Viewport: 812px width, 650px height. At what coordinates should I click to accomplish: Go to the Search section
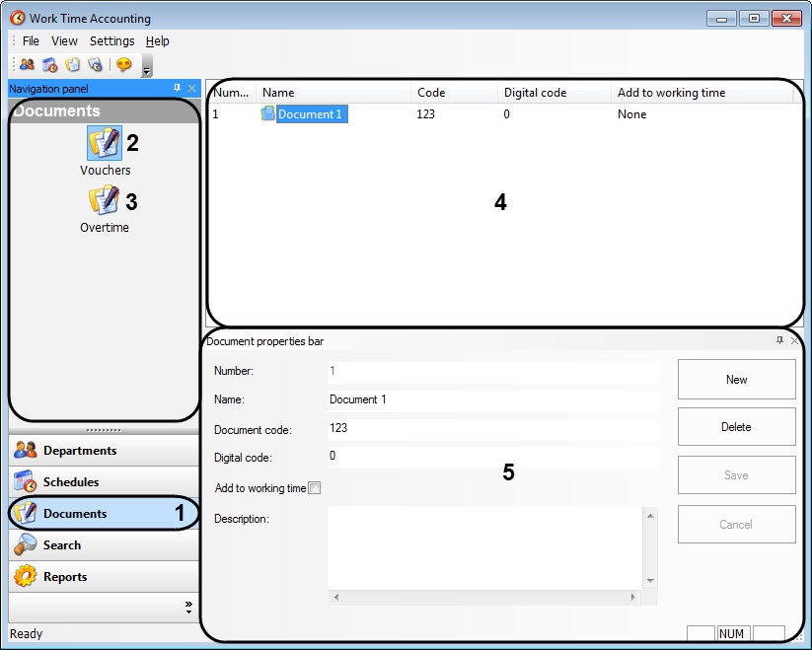104,545
